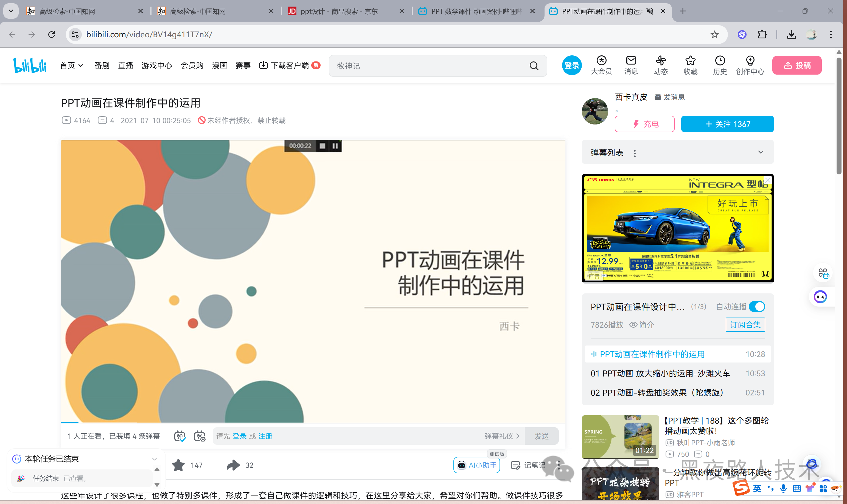Viewport: 847px width, 504px height.
Task: Toggle the danmaku display switch icon
Action: click(180, 436)
